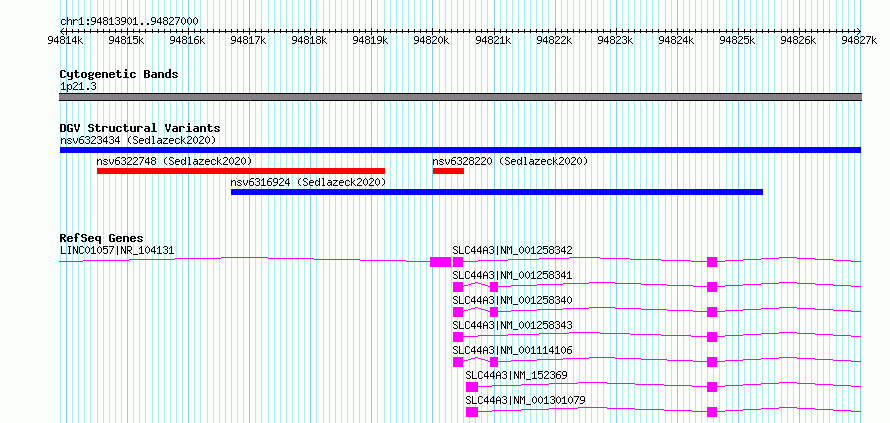
Task: Select the first exon of NM_001258341
Action: [x=458, y=287]
